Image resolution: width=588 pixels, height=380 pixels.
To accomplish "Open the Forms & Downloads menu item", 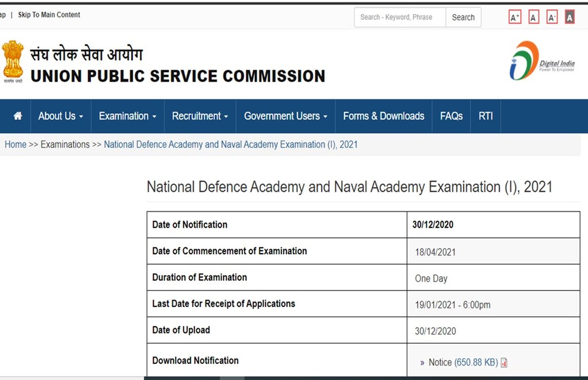I will click(383, 116).
